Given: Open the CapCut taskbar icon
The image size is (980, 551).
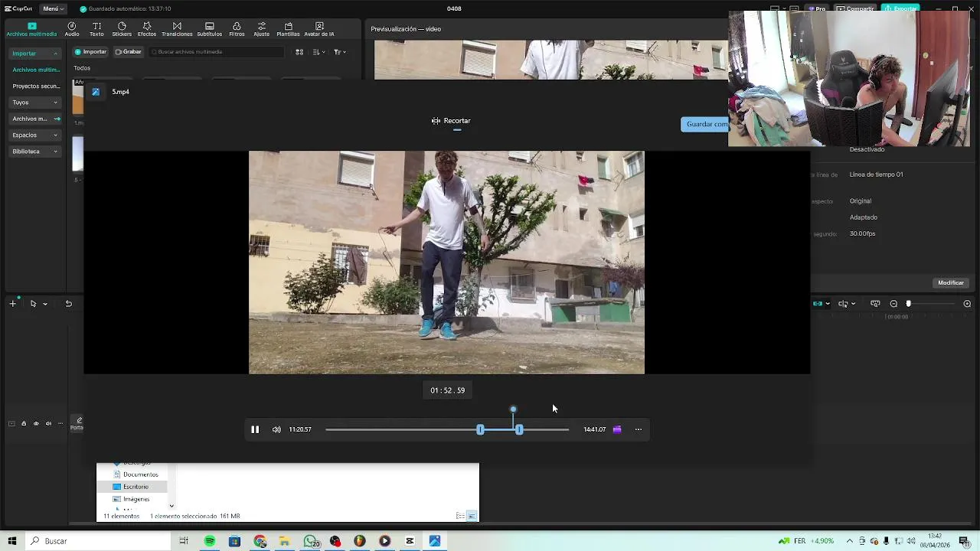Looking at the screenshot, I should 410,541.
